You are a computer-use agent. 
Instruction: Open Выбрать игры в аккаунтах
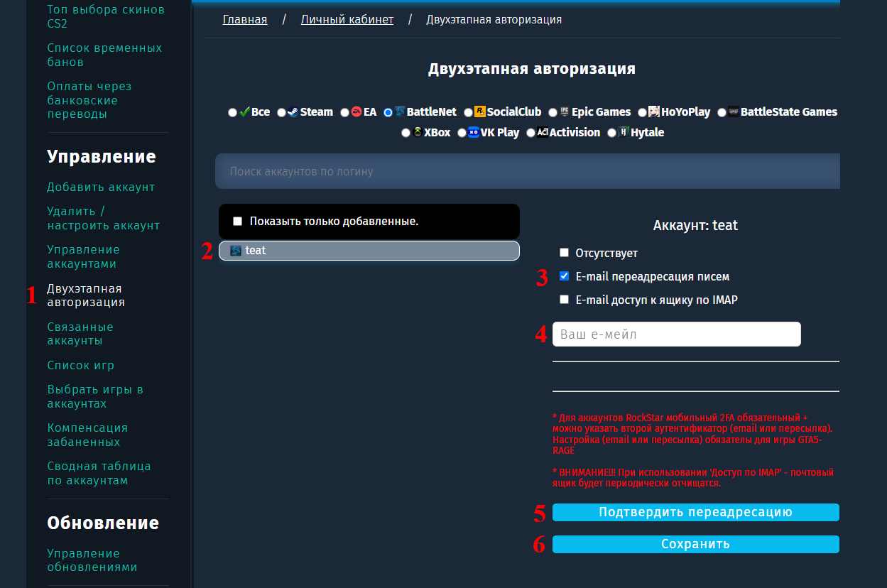[95, 396]
